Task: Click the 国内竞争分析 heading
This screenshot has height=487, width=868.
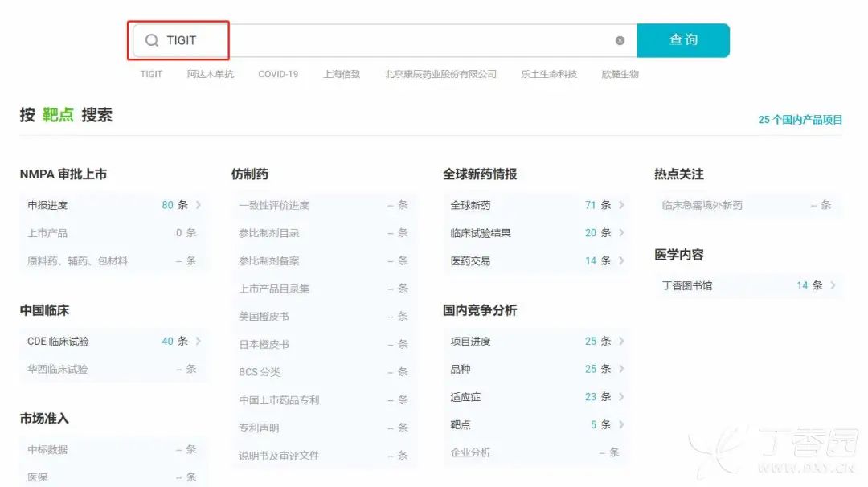Action: (x=479, y=310)
